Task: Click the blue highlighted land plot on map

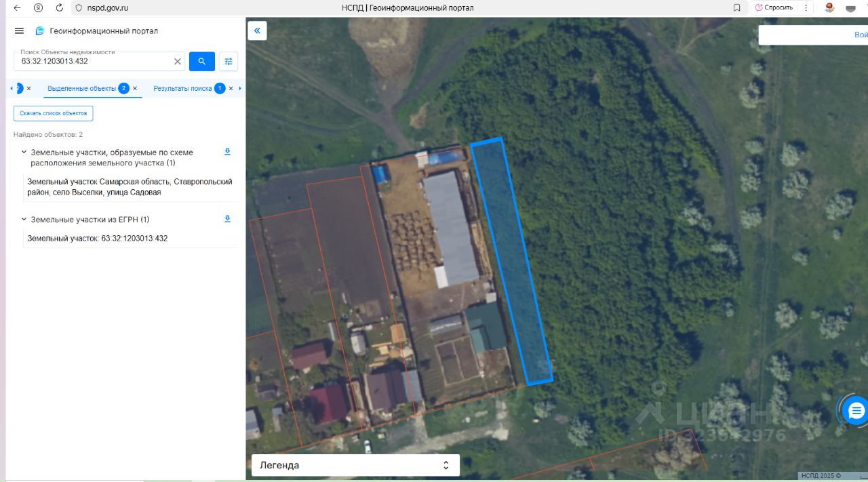Action: (512, 261)
